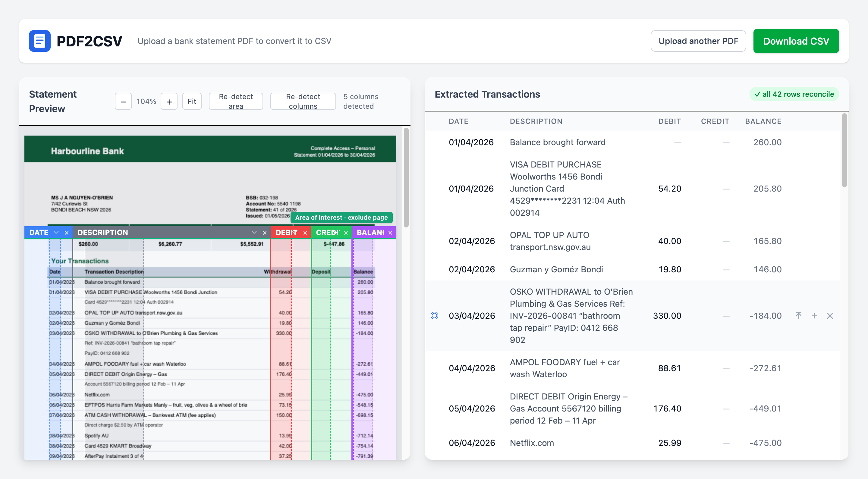Click the 146.00 balance cell
Image resolution: width=868 pixels, height=479 pixels.
point(767,270)
